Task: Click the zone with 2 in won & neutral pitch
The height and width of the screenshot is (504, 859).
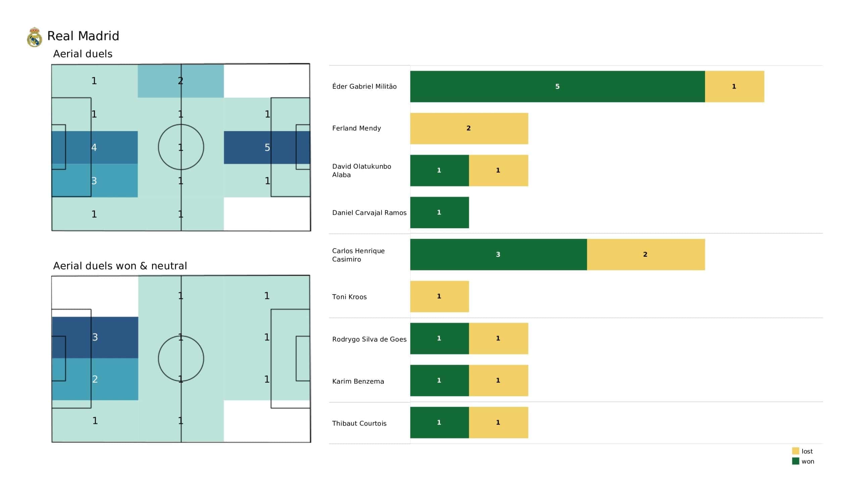Action: [x=95, y=379]
